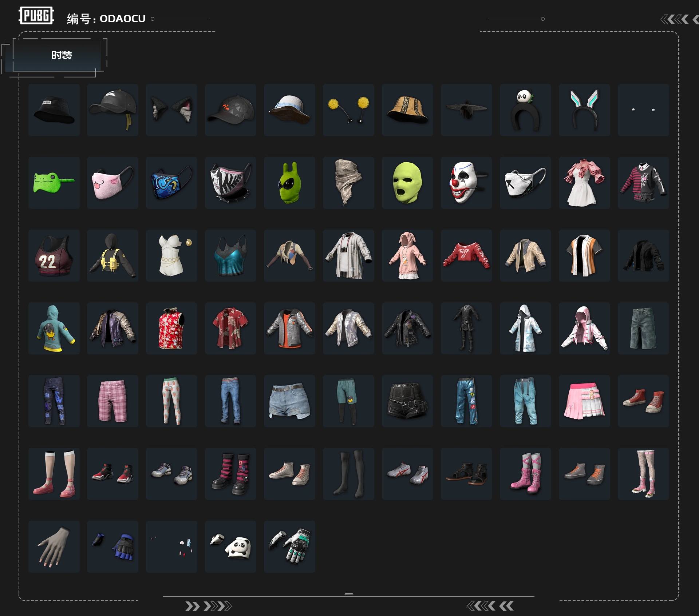This screenshot has height=616, width=699.
Task: Select the black studded leather jacket
Action: [x=407, y=328]
